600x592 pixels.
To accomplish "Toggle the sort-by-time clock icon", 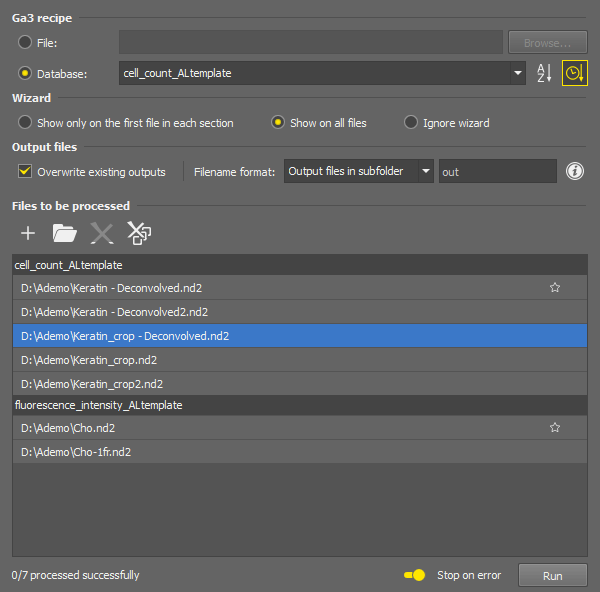I will pyautogui.click(x=574, y=73).
